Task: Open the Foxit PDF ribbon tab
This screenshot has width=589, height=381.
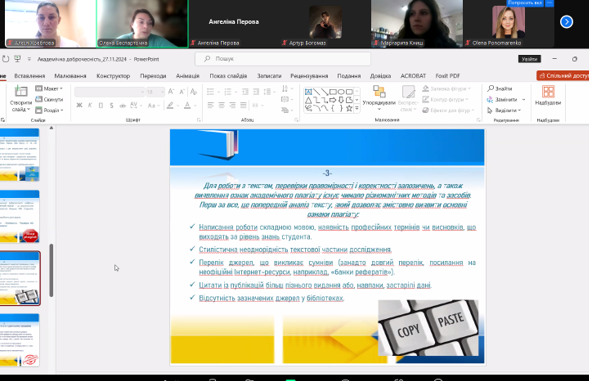Action: point(447,76)
